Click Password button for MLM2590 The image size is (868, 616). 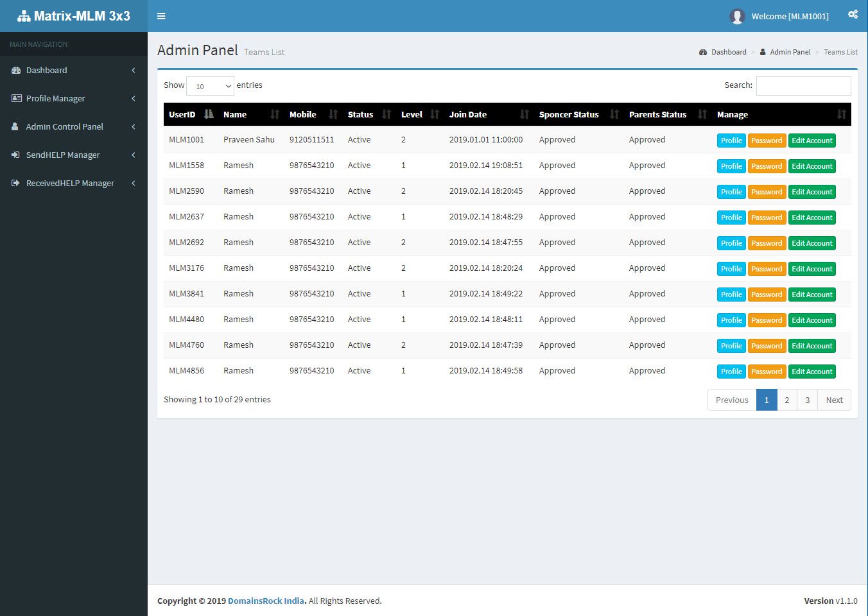click(767, 192)
